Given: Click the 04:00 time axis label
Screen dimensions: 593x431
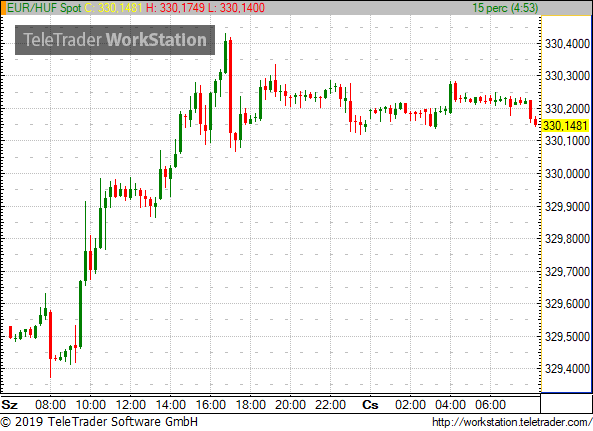Looking at the screenshot, I should [450, 405].
